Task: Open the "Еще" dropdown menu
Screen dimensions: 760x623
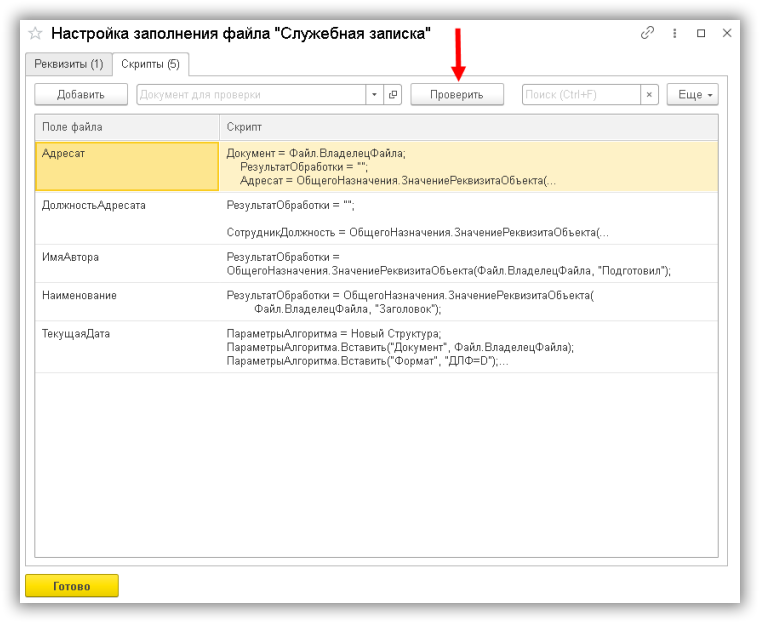Action: pyautogui.click(x=692, y=95)
